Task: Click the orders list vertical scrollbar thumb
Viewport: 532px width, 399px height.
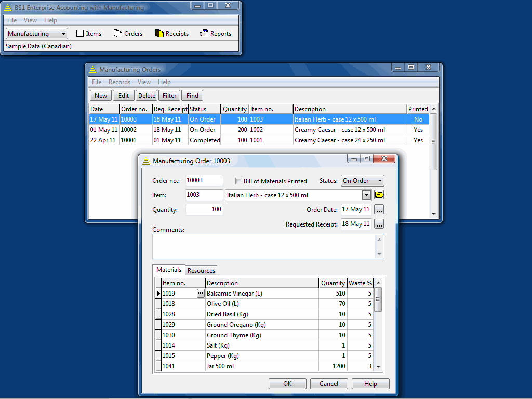Action: coord(433,142)
